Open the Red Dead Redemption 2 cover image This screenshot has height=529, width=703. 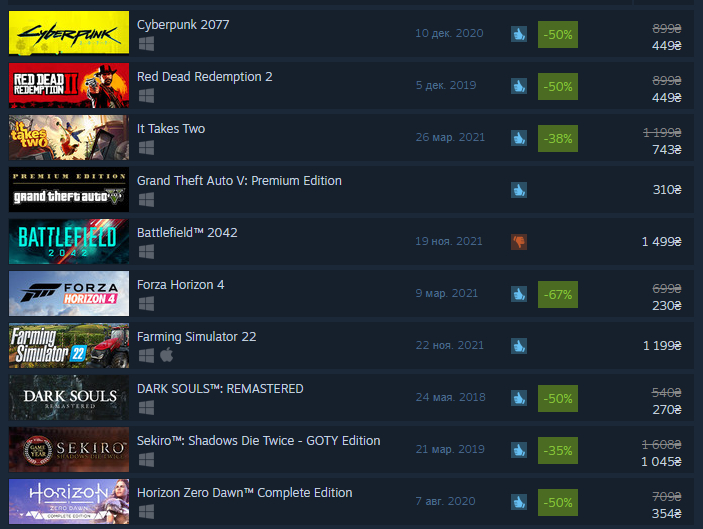(69, 85)
